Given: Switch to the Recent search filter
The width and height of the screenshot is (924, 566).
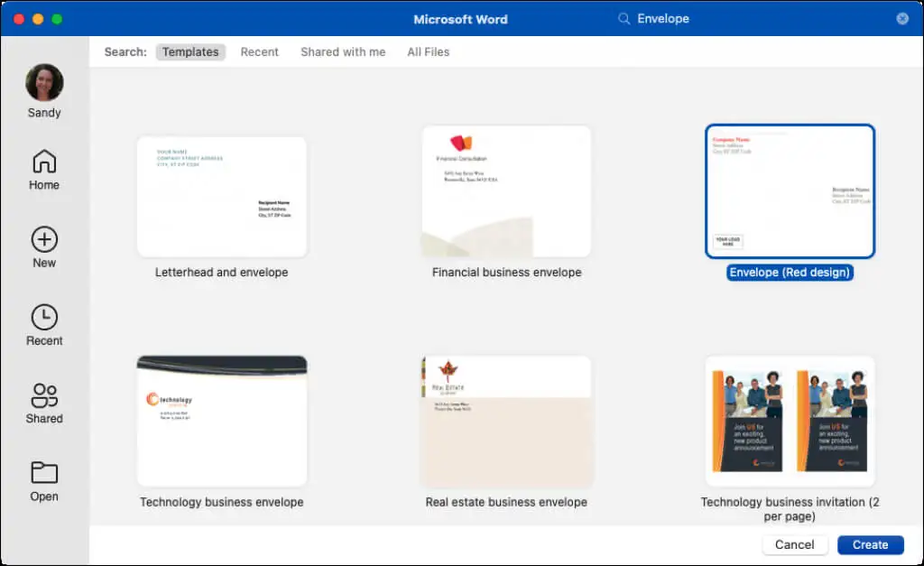Looking at the screenshot, I should pos(259,51).
